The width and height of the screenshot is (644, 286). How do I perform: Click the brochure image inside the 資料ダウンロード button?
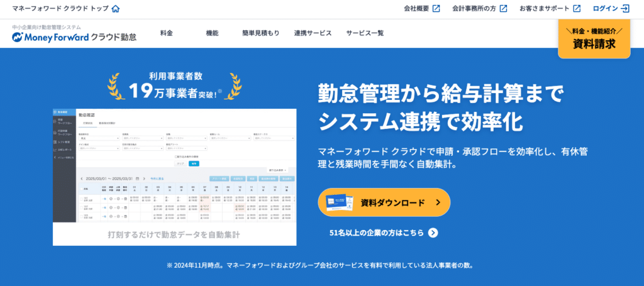click(340, 202)
